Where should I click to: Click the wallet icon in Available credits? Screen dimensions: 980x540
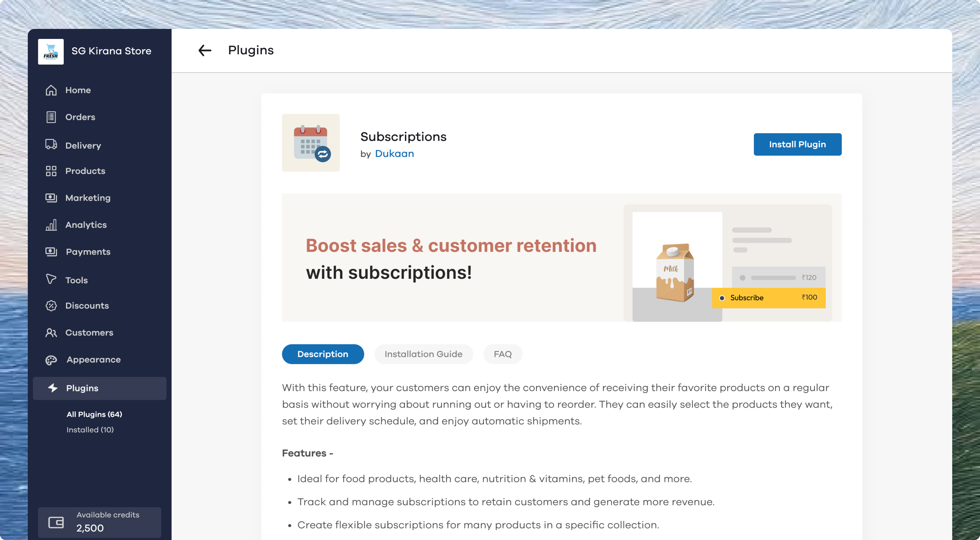pyautogui.click(x=56, y=522)
